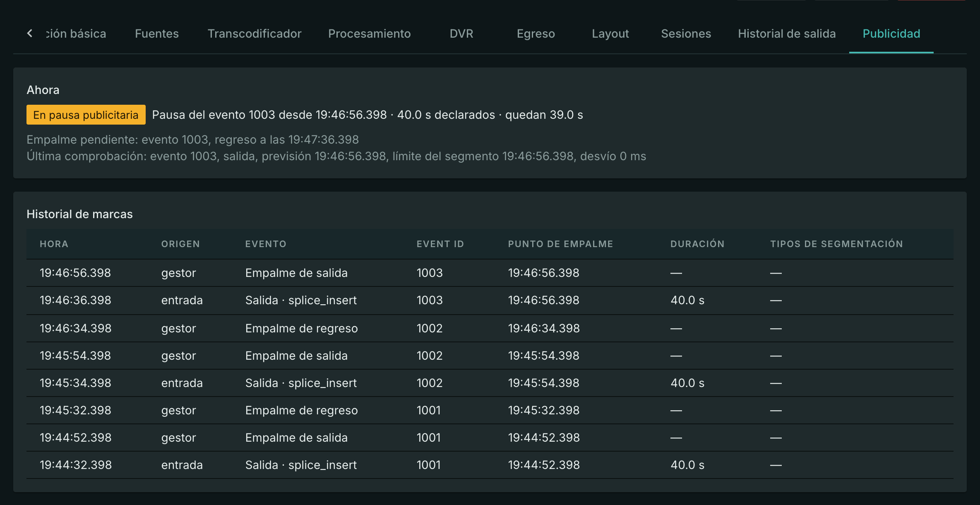Click the 'Pausa del evento 1003' status text

click(x=367, y=115)
